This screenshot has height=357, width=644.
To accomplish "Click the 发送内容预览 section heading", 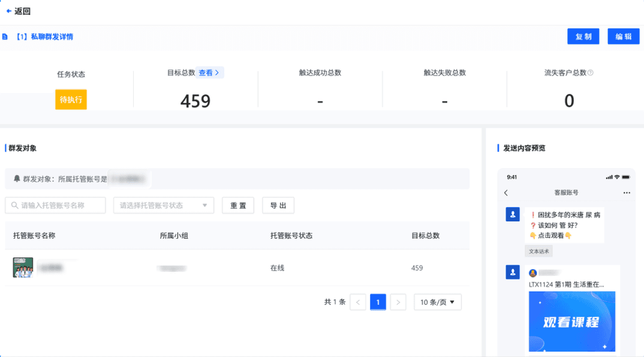I will pyautogui.click(x=524, y=148).
